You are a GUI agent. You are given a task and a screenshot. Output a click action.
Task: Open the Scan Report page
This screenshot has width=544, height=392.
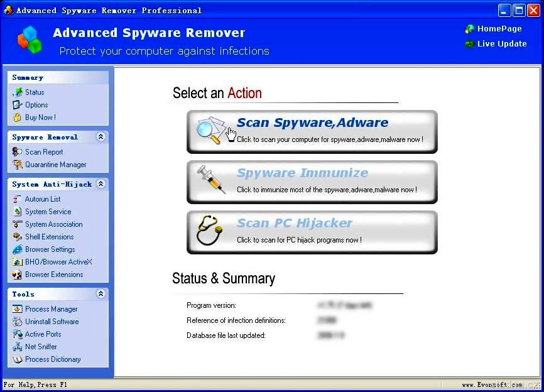click(44, 152)
